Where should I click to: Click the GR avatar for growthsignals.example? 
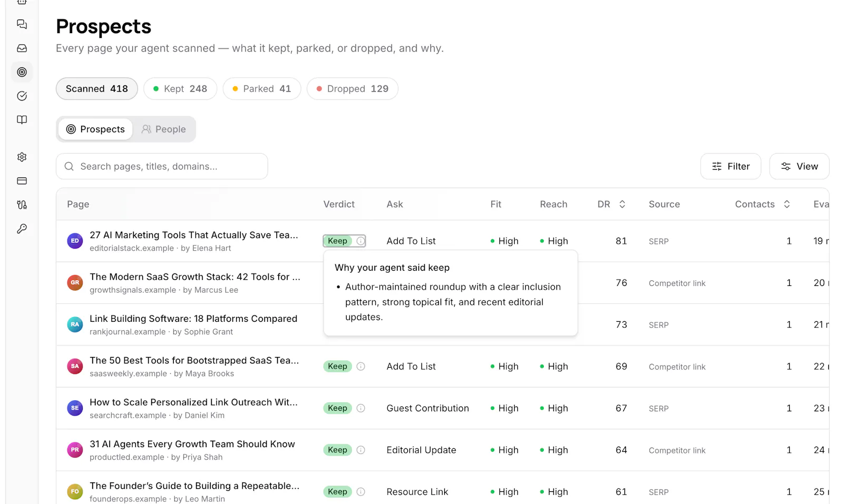[75, 283]
